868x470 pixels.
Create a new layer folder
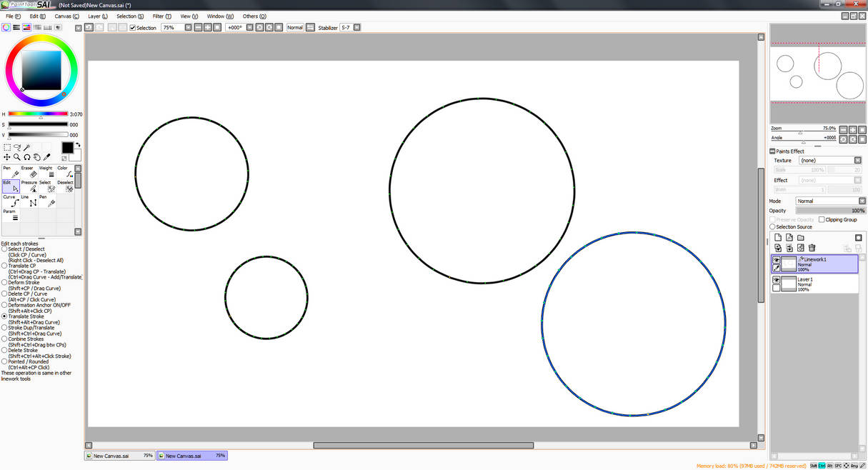tap(801, 238)
